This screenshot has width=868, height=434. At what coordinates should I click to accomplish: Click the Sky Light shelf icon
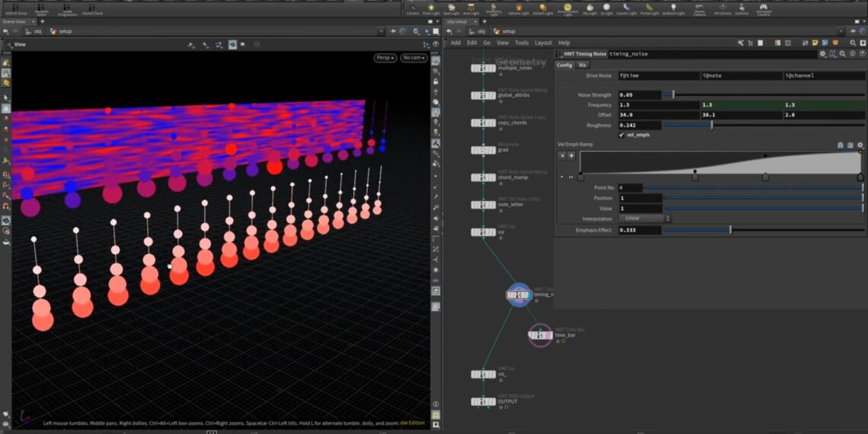point(590,7)
